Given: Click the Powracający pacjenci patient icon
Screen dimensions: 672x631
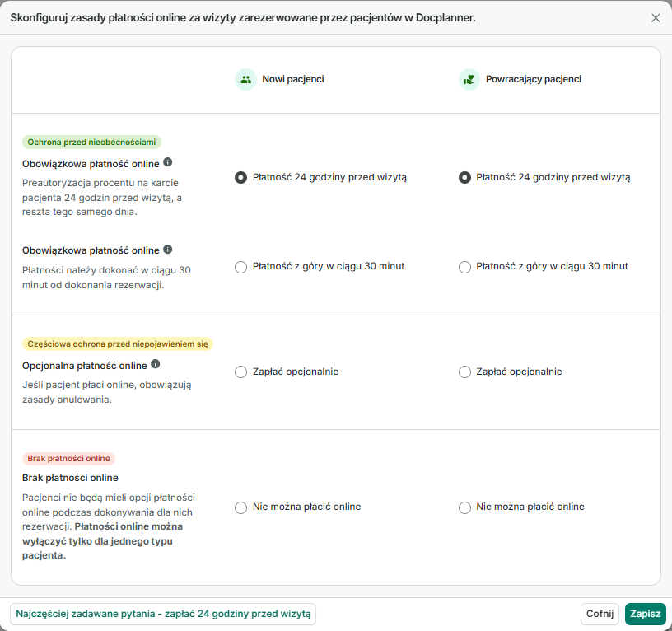Looking at the screenshot, I should click(x=469, y=79).
